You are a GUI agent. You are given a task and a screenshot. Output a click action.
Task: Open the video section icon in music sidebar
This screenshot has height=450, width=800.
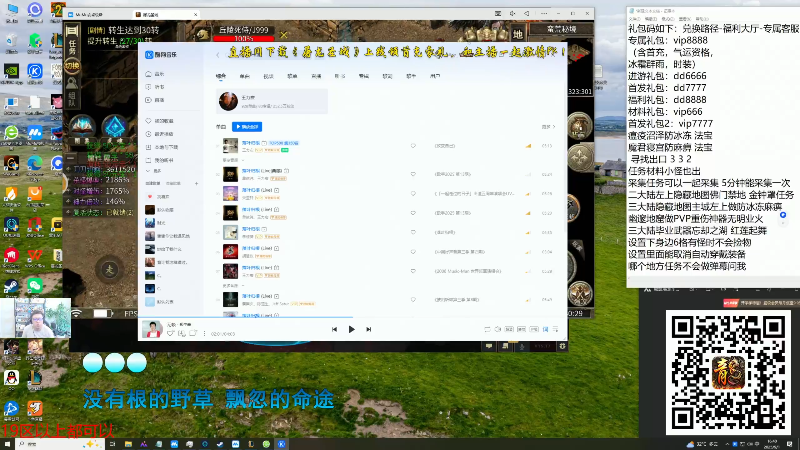point(148,100)
